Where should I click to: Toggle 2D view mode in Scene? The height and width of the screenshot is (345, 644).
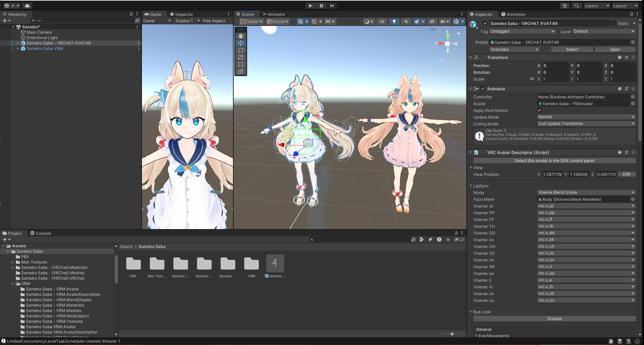pyautogui.click(x=382, y=22)
